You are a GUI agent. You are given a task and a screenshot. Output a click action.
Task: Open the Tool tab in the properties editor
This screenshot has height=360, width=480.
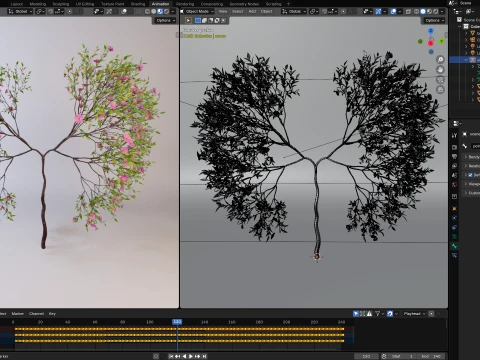(x=454, y=135)
